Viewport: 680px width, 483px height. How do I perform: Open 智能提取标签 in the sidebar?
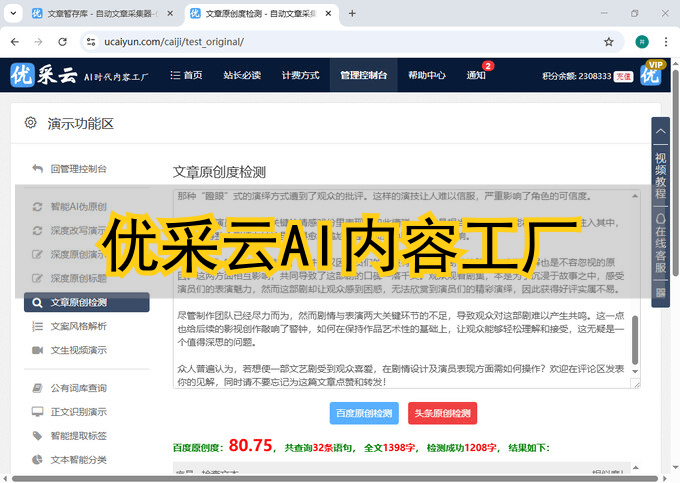78,436
